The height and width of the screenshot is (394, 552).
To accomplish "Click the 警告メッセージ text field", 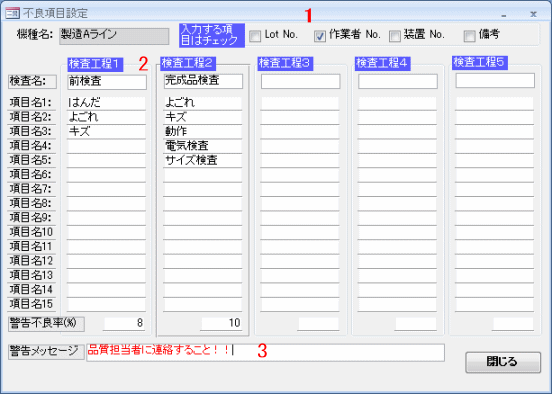I will (x=265, y=352).
